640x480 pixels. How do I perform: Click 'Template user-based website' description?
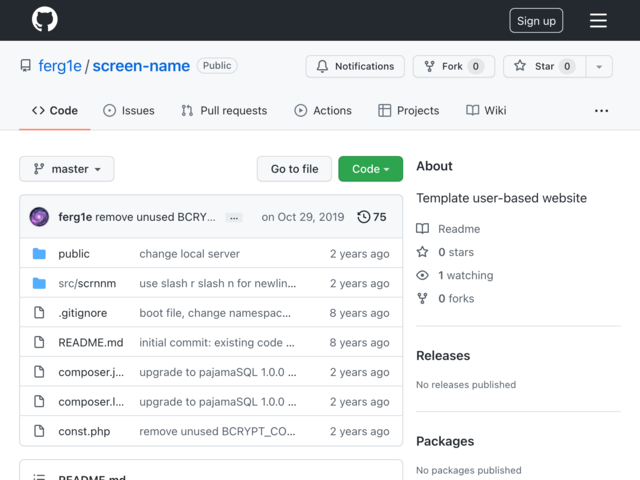[501, 198]
